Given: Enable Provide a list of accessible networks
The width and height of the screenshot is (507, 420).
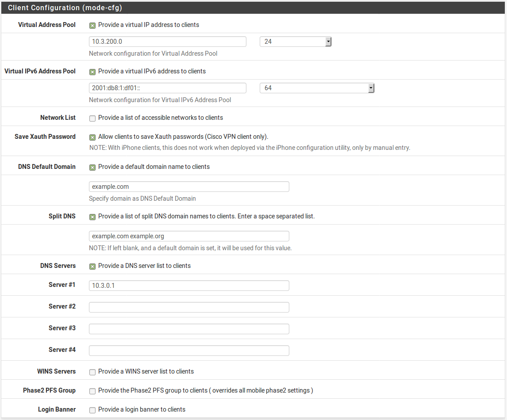Looking at the screenshot, I should pos(92,118).
